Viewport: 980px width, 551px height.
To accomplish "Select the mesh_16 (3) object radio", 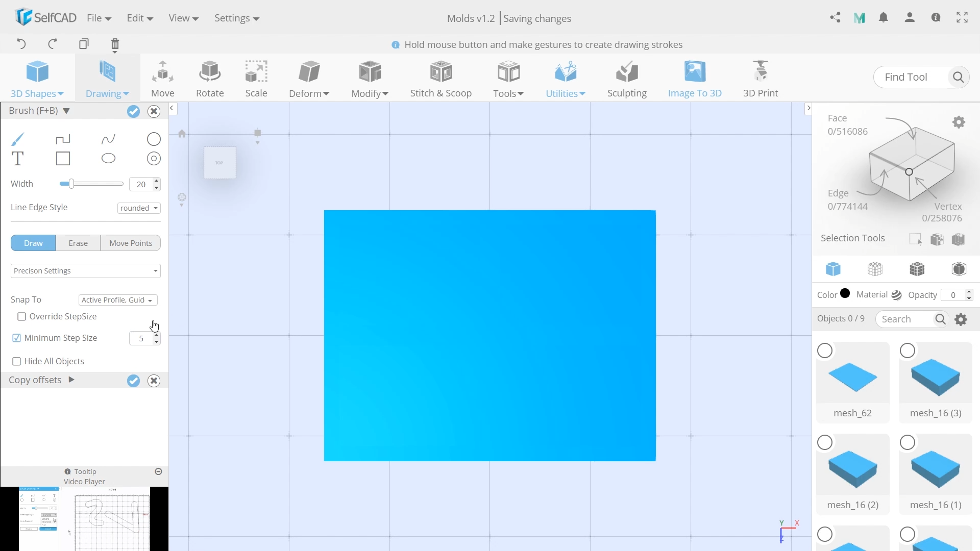I will tap(908, 351).
